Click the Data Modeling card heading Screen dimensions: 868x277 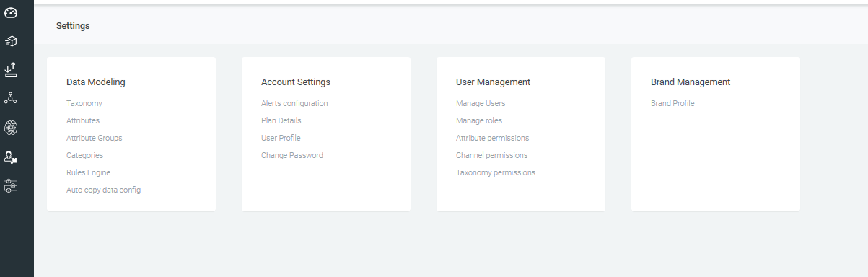click(x=96, y=82)
